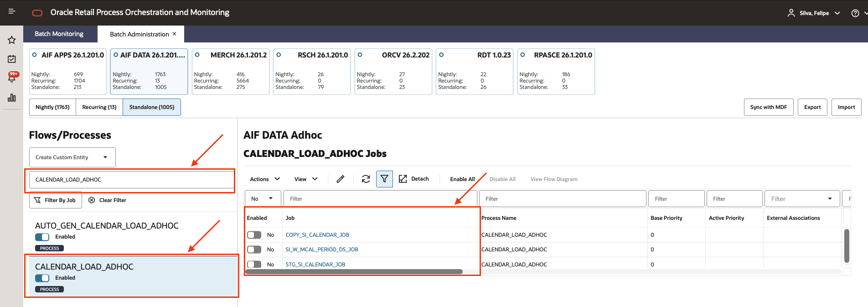Click the user profile icon
This screenshot has width=868, height=307.
coord(791,13)
